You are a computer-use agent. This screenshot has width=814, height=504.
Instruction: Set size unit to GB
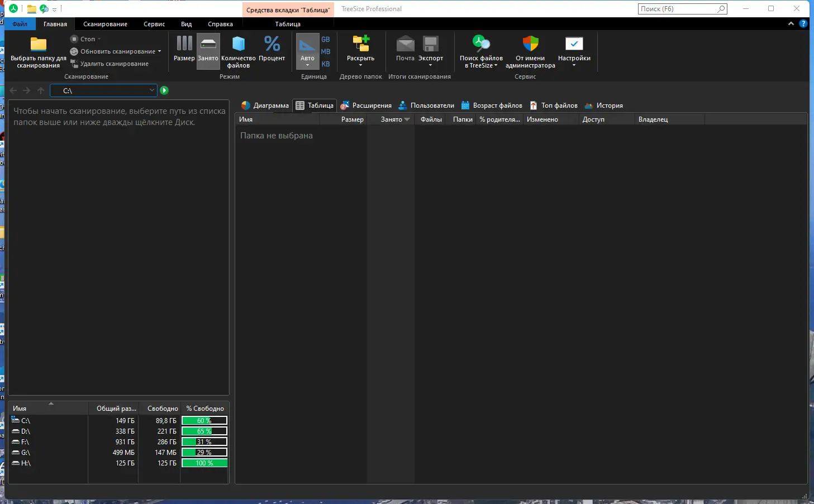click(x=326, y=39)
